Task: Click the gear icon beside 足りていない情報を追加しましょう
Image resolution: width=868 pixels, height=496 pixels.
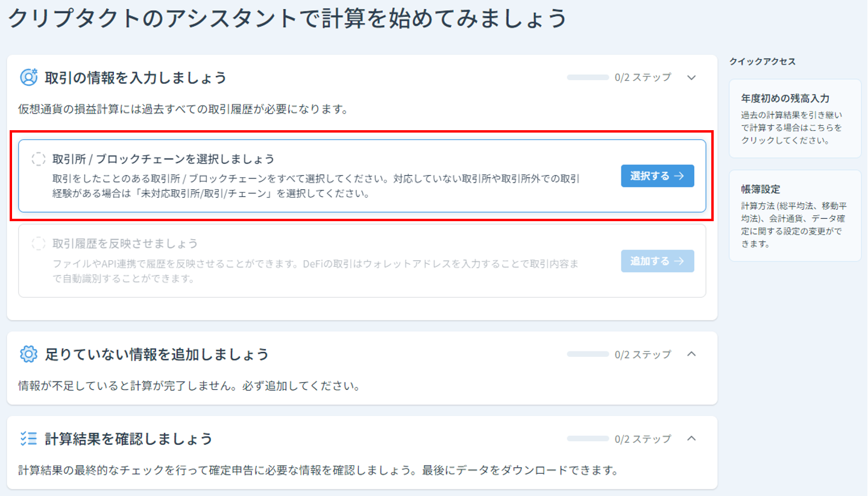Action: 28,354
